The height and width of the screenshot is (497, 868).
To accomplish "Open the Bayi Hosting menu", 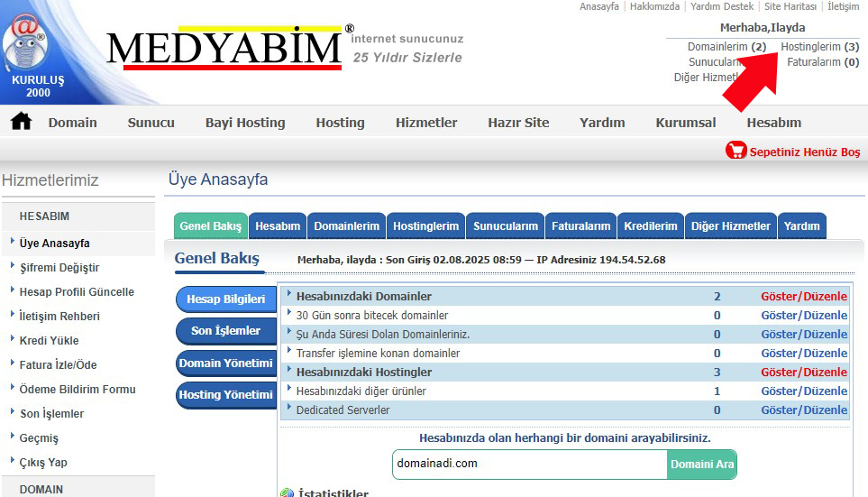I will 245,123.
